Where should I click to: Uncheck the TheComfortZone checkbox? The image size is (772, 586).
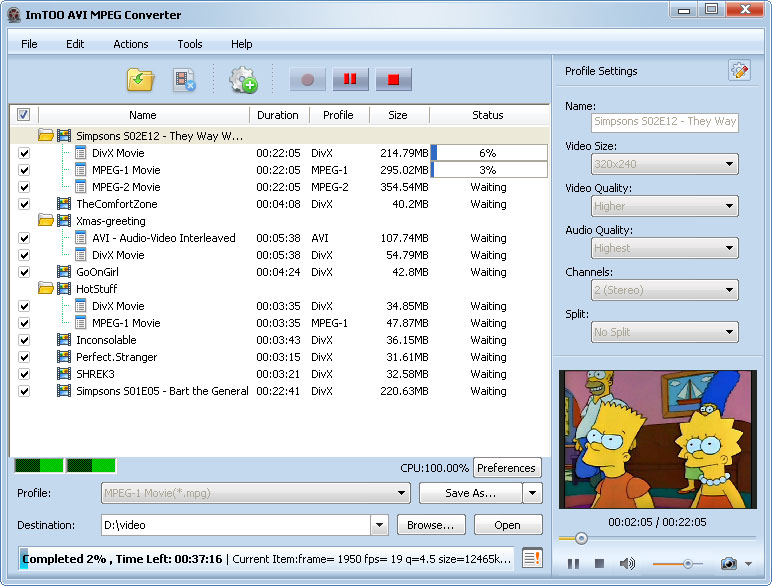tap(24, 204)
